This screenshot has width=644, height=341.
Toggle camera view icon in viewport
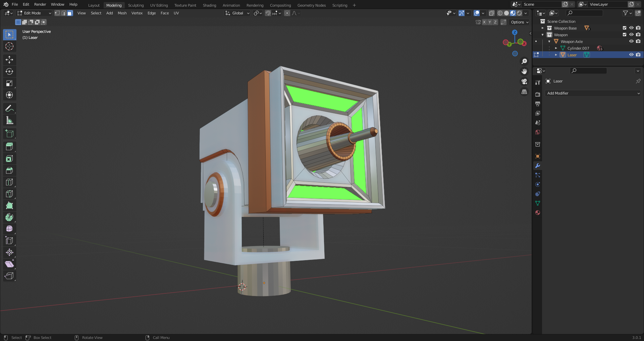point(524,81)
